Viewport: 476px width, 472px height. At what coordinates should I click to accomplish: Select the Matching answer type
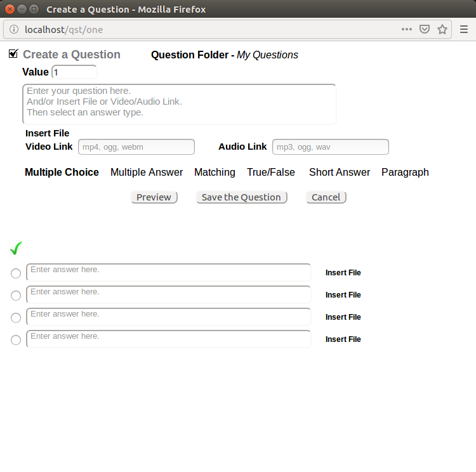tap(215, 172)
